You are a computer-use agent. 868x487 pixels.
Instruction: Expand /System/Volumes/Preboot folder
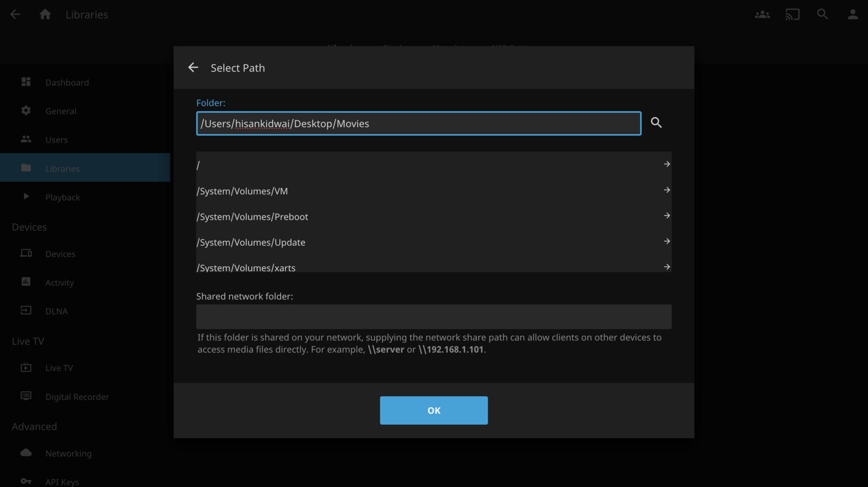point(667,216)
